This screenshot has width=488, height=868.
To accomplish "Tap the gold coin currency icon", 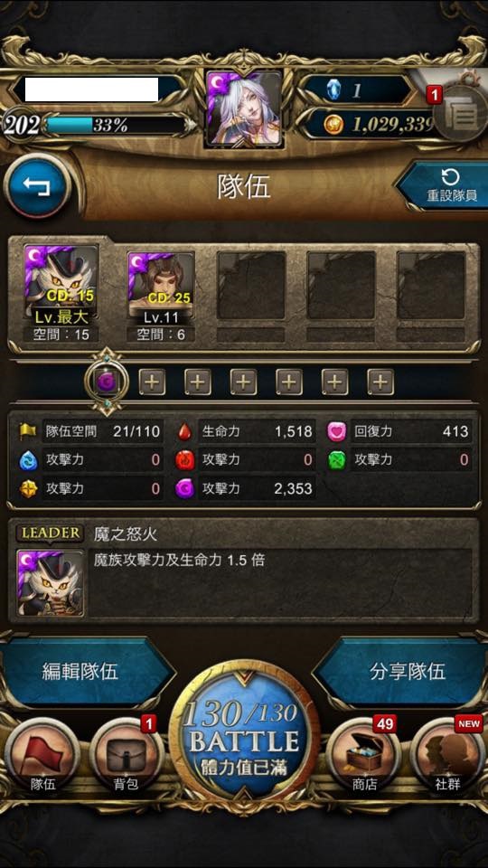I will tap(333, 125).
